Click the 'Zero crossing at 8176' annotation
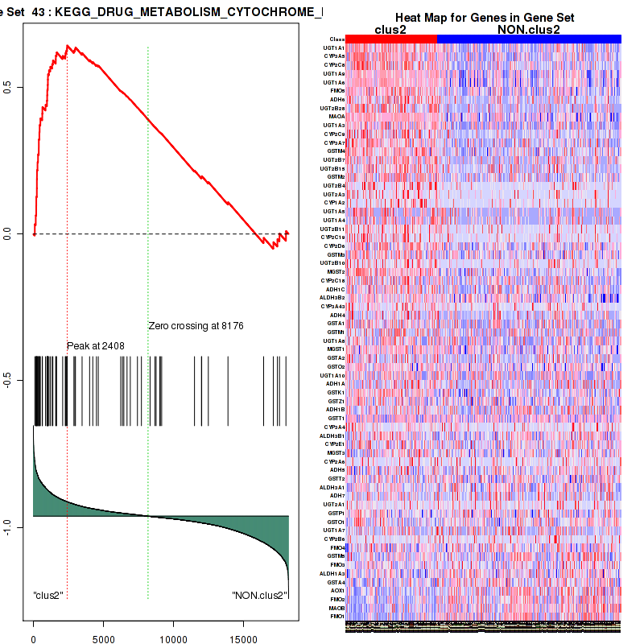This screenshot has width=644, height=644. pos(196,325)
